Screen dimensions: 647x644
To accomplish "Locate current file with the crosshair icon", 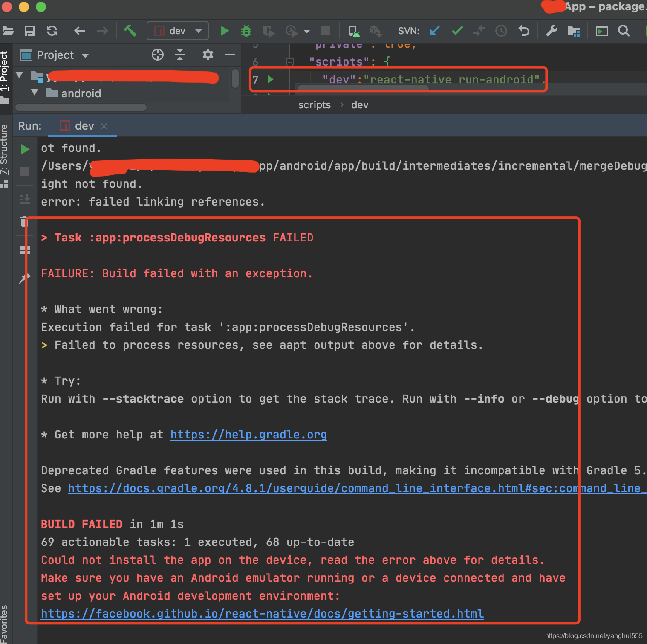I will pos(158,55).
